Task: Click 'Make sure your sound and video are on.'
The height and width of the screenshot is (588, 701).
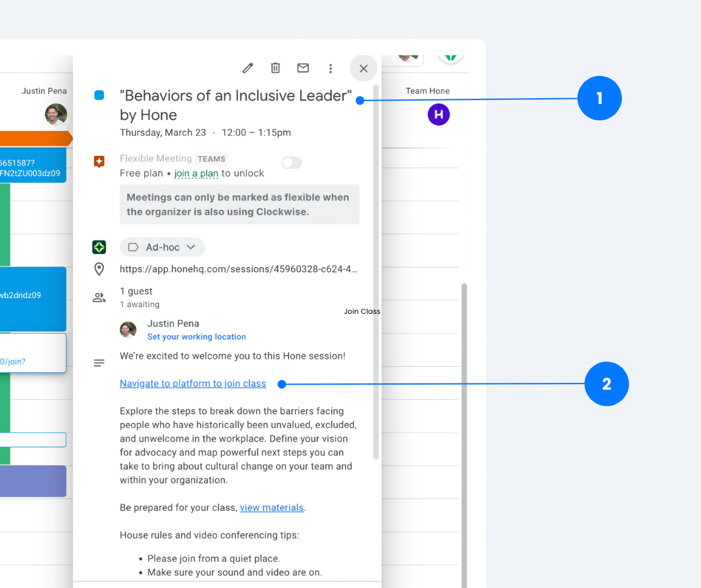Action: tap(235, 572)
